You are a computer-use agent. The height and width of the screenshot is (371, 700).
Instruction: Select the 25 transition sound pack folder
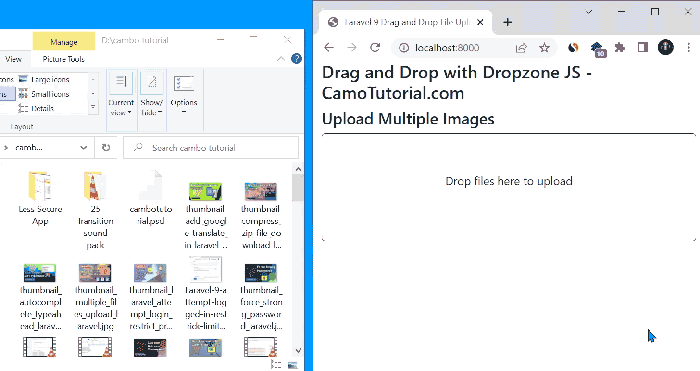pos(95,210)
